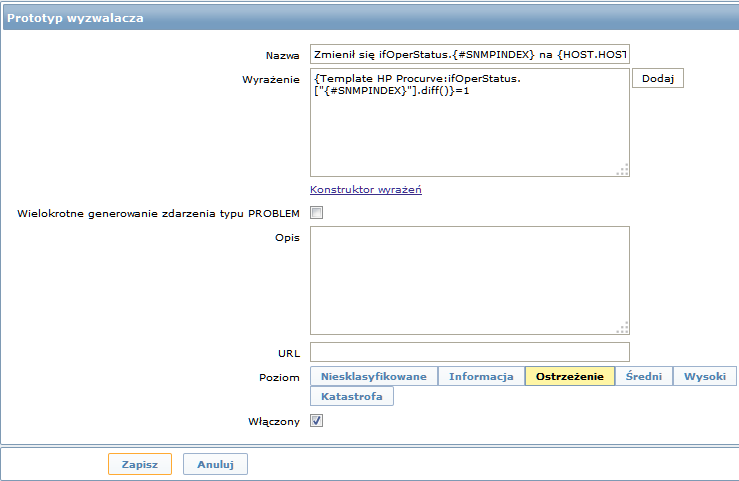Uncheck the Włączony checkbox
This screenshot has height=481, width=739.
316,421
